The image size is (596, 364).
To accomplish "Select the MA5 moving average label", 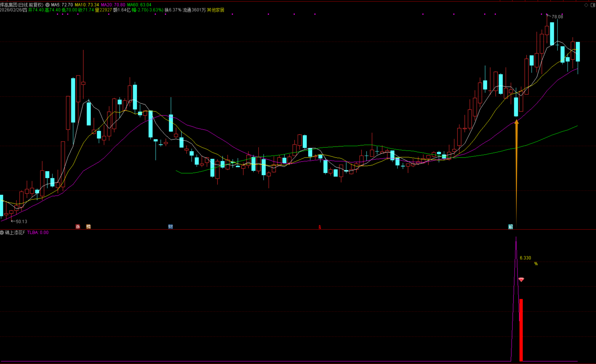I will (62, 5).
